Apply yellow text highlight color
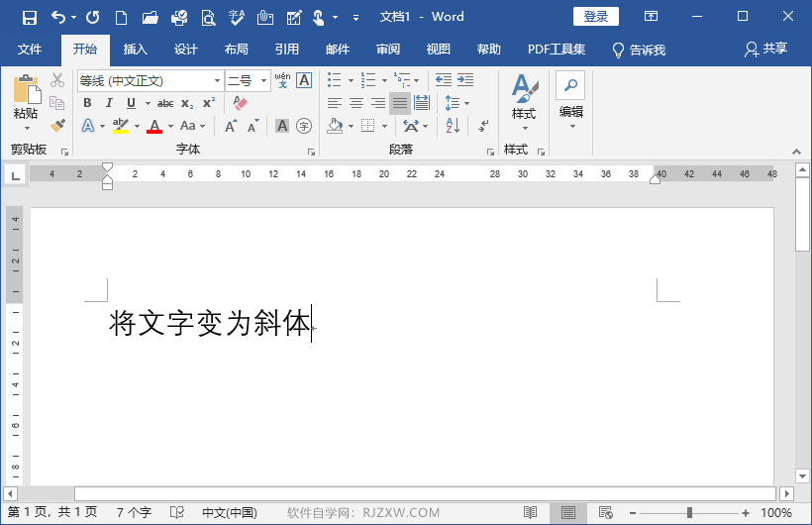 click(121, 126)
